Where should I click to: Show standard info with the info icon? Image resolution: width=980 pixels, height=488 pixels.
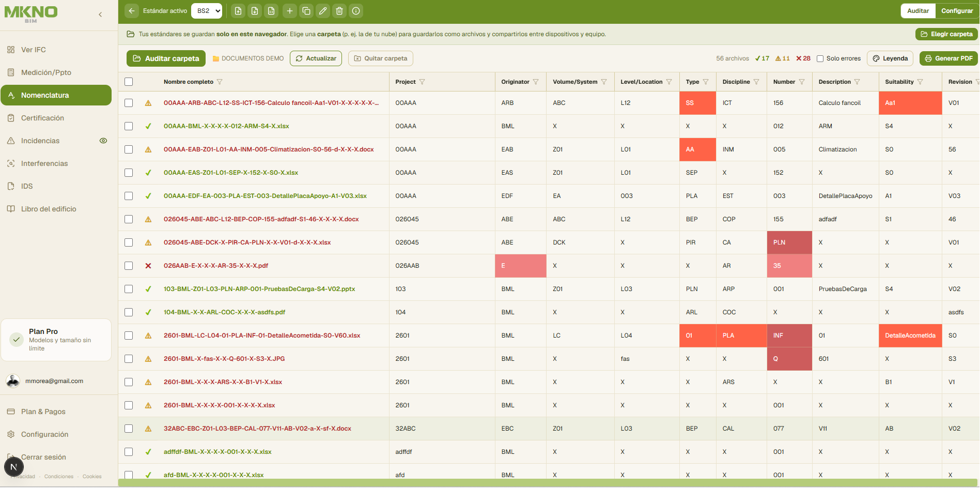click(x=356, y=11)
